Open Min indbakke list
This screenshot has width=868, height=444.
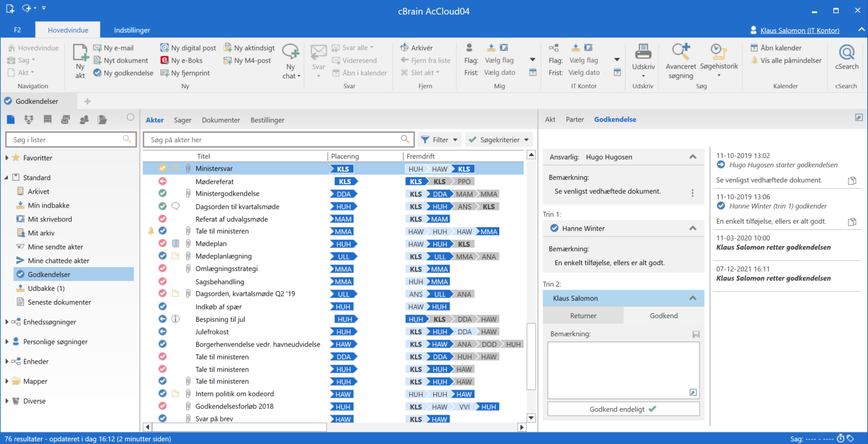coord(49,205)
